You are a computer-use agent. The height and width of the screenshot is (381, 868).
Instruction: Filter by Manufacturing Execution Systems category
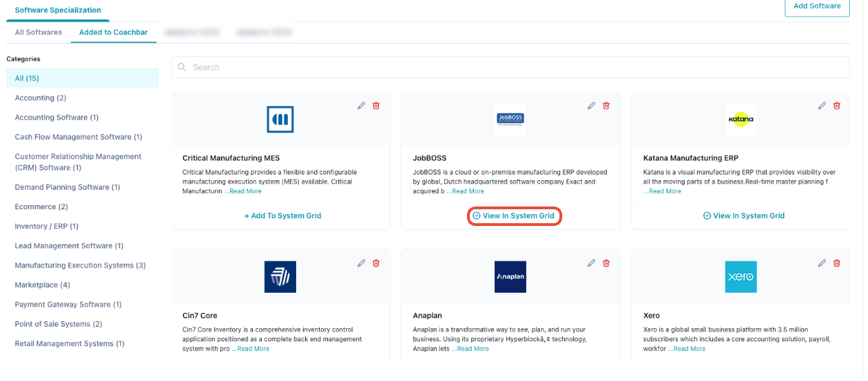pos(80,265)
